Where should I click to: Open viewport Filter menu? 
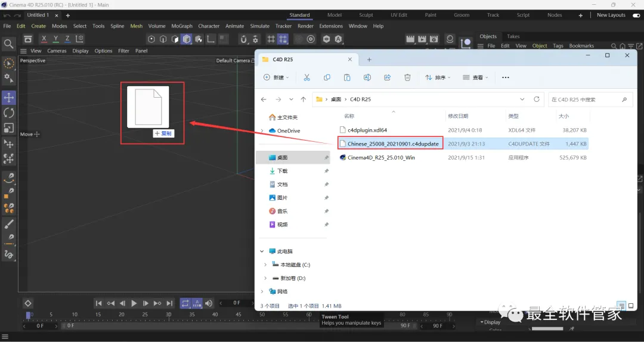click(123, 51)
